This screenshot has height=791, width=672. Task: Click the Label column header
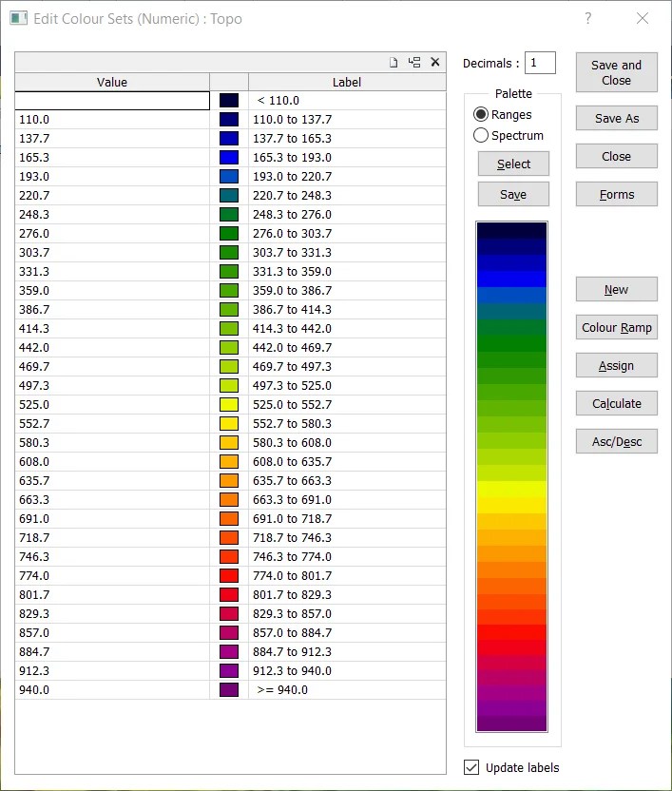(x=347, y=82)
